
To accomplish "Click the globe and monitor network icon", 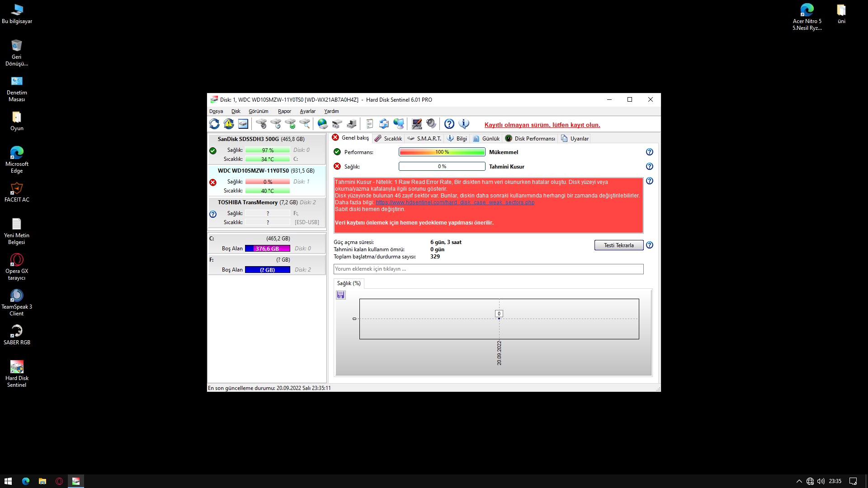I will 398,124.
